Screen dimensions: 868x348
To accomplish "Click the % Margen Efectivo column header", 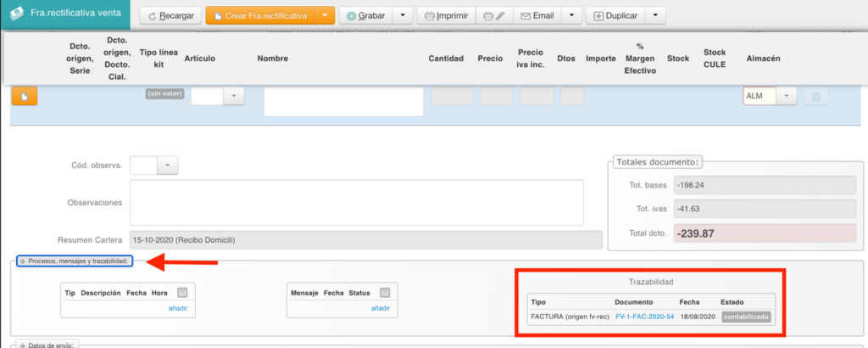I will (x=640, y=59).
